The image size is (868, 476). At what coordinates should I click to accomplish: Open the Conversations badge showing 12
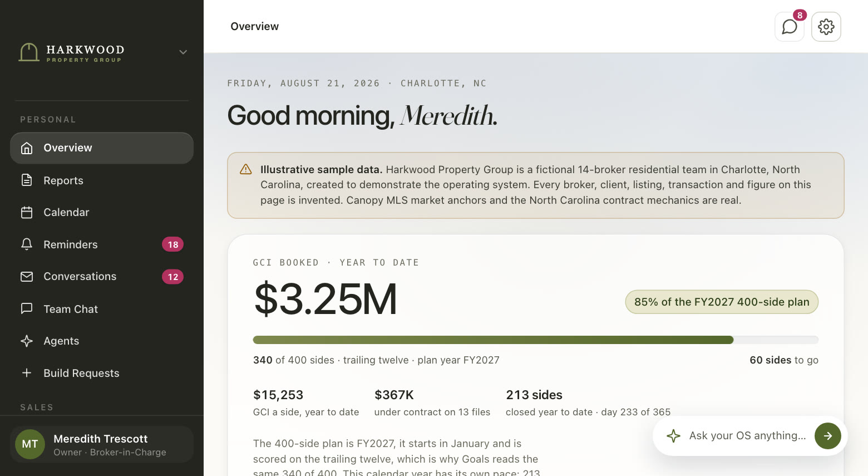173,277
